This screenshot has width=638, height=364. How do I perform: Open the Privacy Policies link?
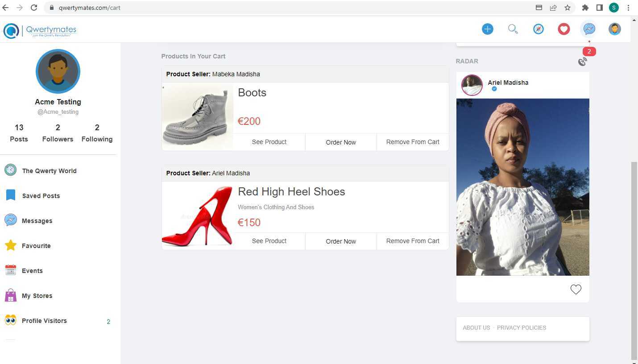point(521,328)
